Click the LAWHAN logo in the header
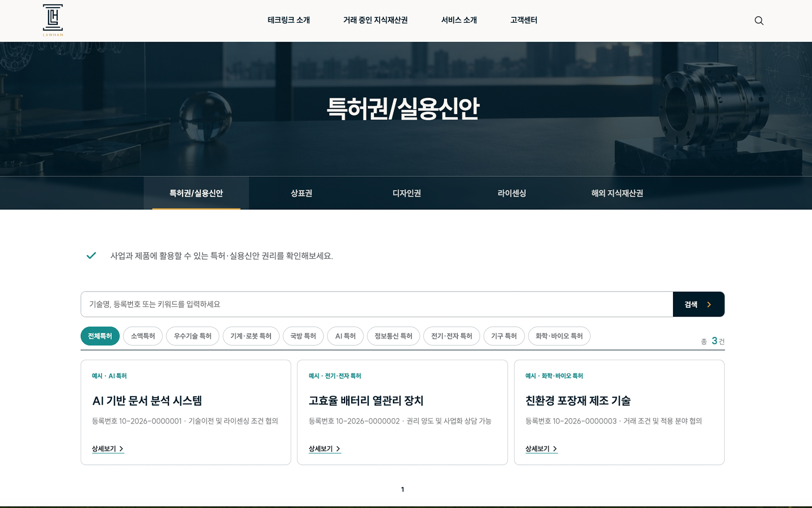This screenshot has height=508, width=812. point(53,20)
